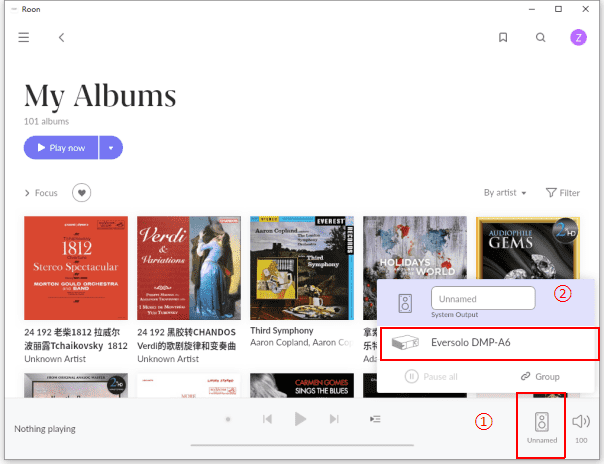Skip to the next track
605x464 pixels.
(x=334, y=419)
